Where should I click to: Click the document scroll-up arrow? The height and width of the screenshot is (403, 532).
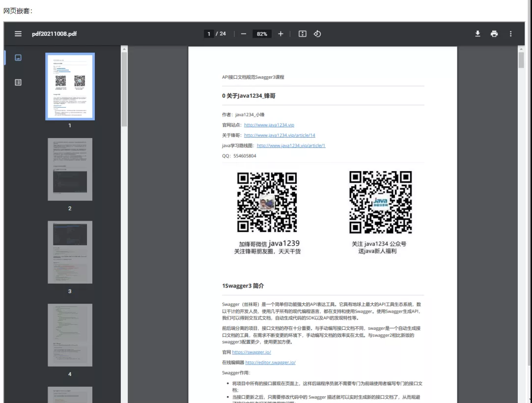(x=521, y=49)
